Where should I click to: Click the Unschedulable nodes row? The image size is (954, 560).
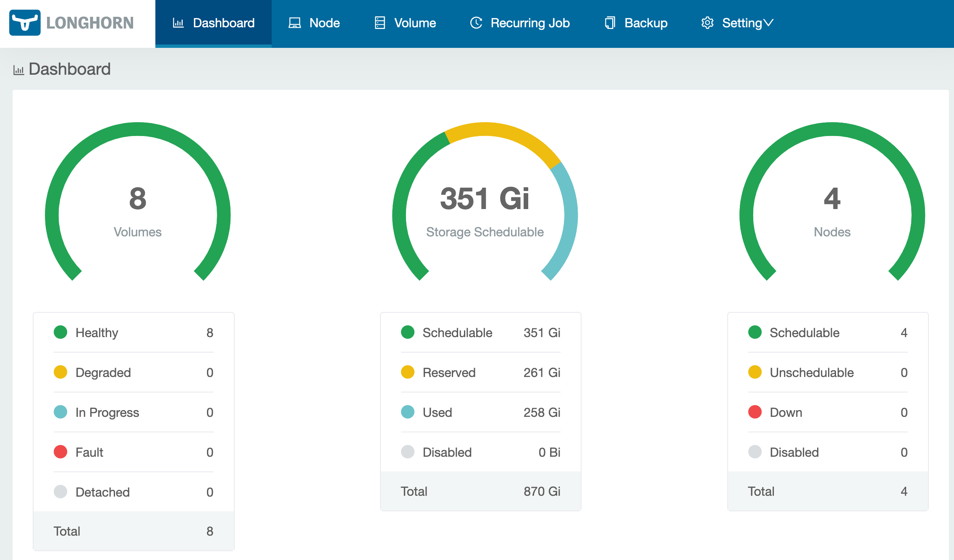point(828,372)
